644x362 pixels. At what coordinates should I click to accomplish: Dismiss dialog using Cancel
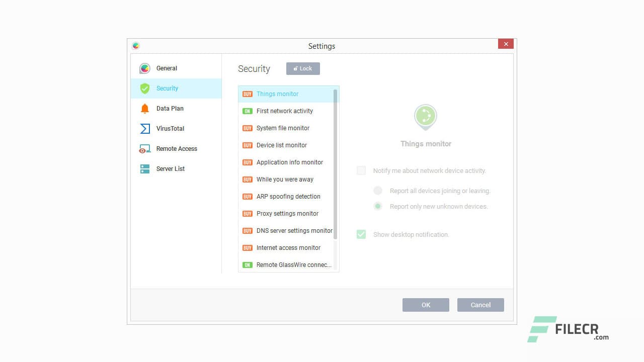[x=480, y=305]
